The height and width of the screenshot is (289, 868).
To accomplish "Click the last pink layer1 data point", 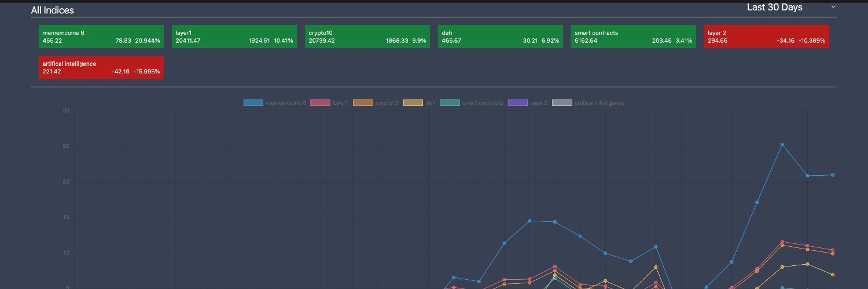I will 833,250.
